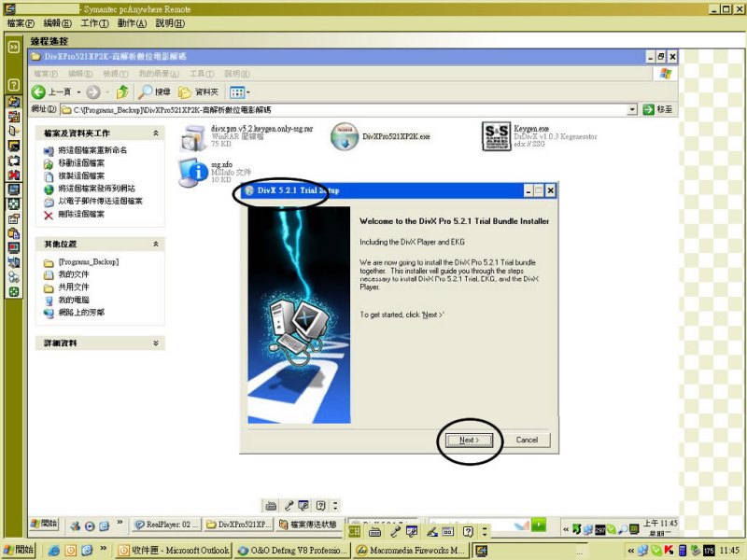The width and height of the screenshot is (747, 560).
Task: Open Explorer 檢視(V) menu
Action: tap(116, 74)
